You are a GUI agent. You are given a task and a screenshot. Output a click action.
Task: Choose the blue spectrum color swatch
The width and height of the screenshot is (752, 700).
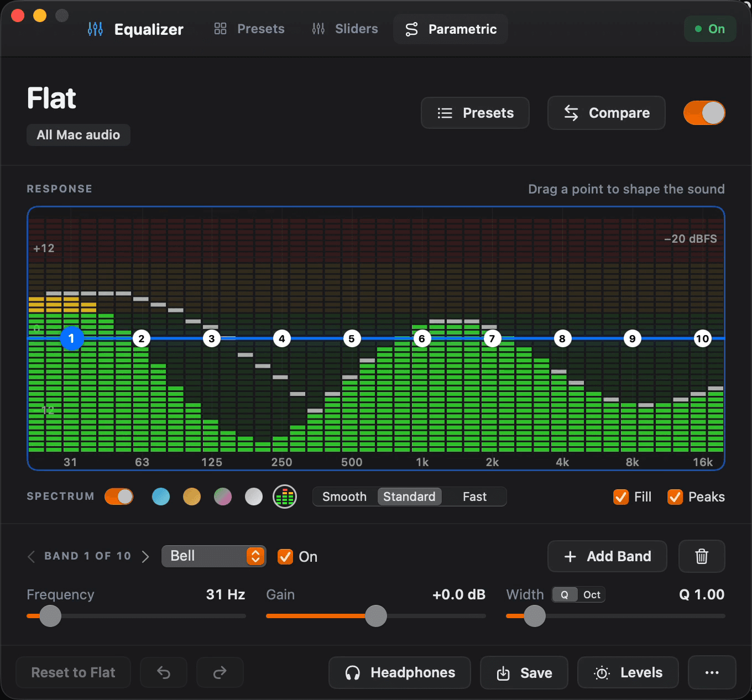point(161,497)
